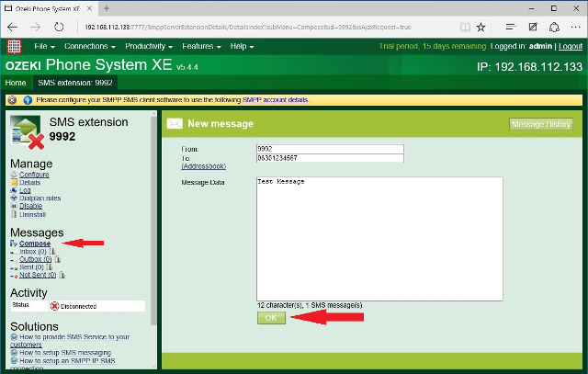Open the browser hub lines icon
This screenshot has height=374, width=588.
coord(511,27)
